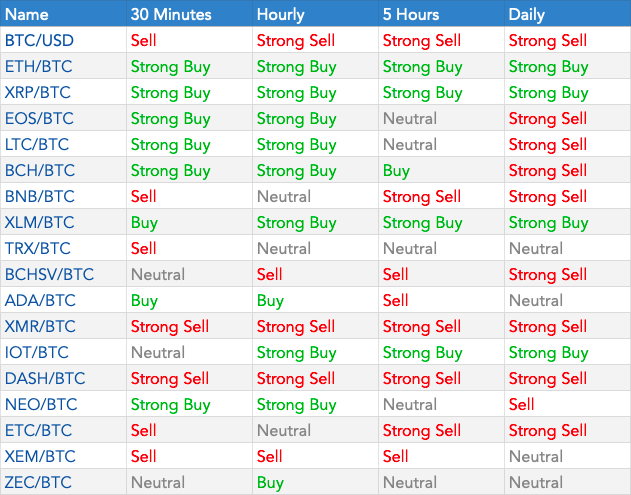Open the DASH/BTC pair link
This screenshot has width=631, height=495.
[45, 378]
